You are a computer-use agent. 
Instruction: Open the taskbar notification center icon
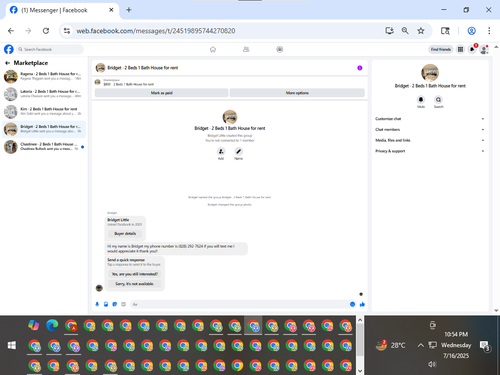click(x=484, y=345)
